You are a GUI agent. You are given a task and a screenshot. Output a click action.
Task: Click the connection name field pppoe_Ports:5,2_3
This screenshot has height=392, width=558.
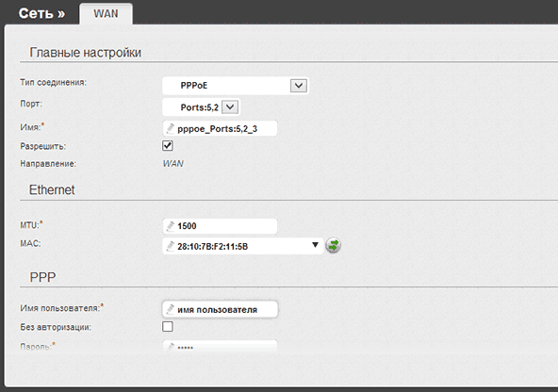tap(220, 128)
